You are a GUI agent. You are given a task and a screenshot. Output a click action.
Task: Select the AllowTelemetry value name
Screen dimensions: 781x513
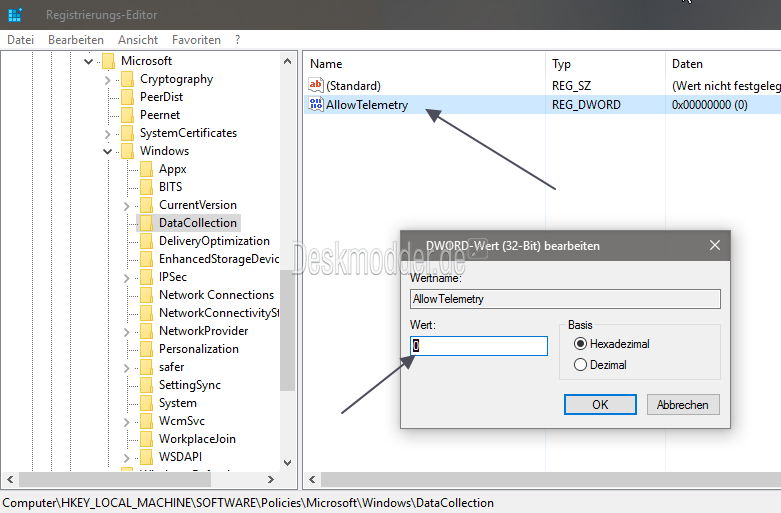pyautogui.click(x=367, y=105)
